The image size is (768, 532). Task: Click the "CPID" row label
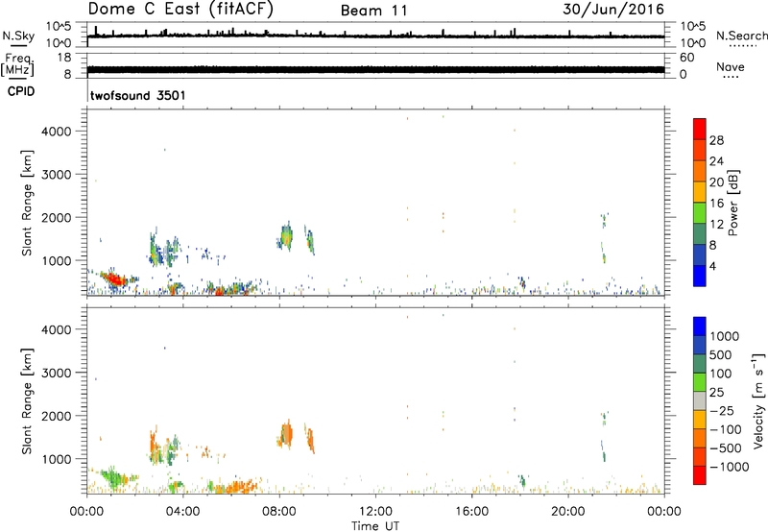tap(21, 91)
